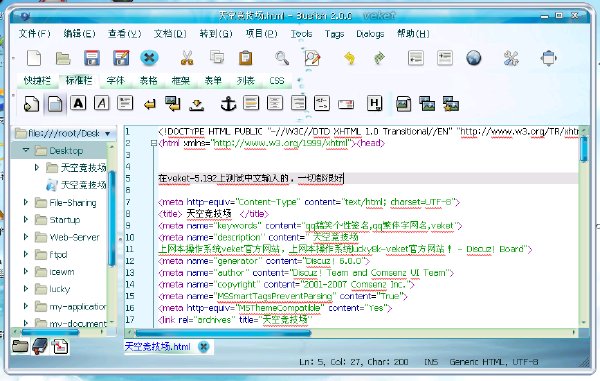Viewport: 600px width, 381px height.
Task: Expand the Startup folder
Action: pyautogui.click(x=26, y=219)
